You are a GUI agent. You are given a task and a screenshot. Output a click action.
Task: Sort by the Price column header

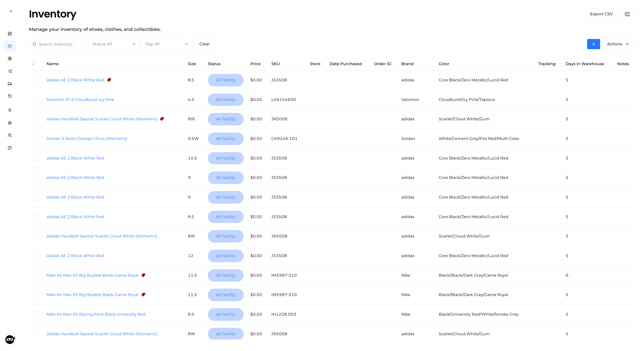[255, 64]
